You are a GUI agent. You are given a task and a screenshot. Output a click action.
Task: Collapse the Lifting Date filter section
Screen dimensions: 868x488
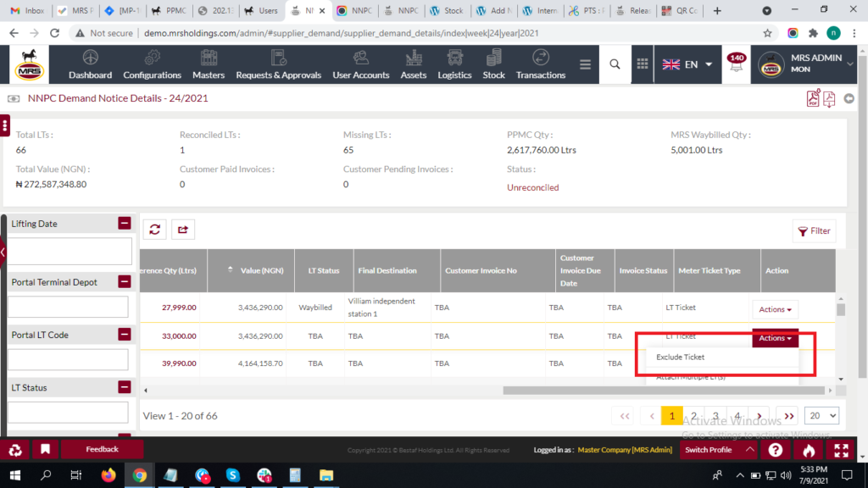(x=125, y=223)
